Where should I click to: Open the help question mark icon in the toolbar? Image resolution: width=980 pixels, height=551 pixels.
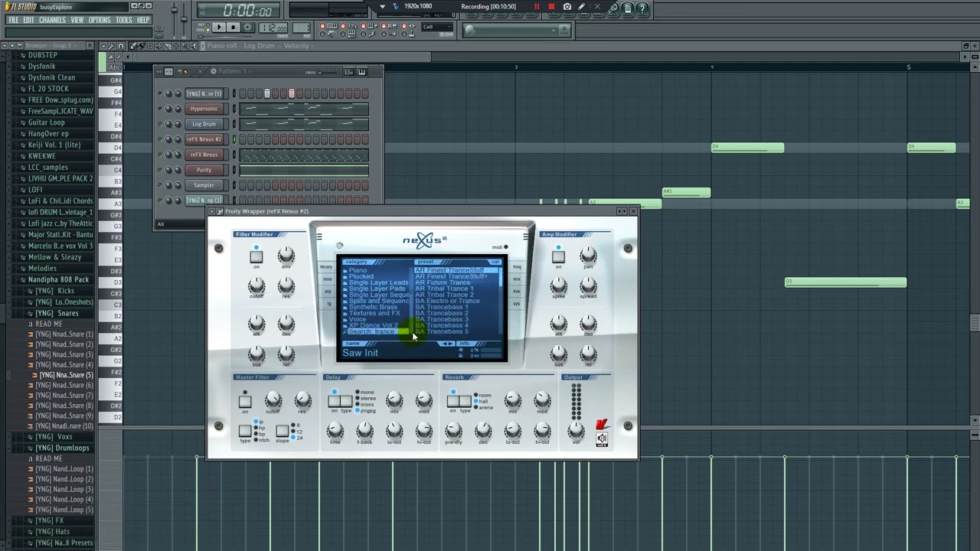point(642,8)
